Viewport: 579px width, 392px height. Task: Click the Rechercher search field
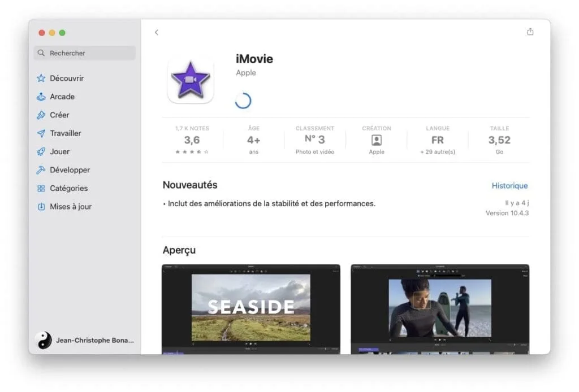point(85,53)
